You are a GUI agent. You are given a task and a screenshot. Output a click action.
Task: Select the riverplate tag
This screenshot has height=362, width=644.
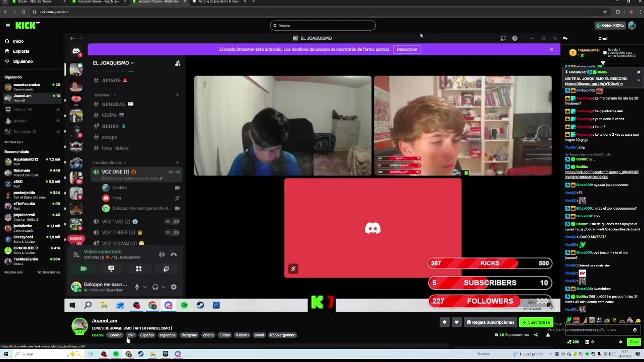pos(189,335)
